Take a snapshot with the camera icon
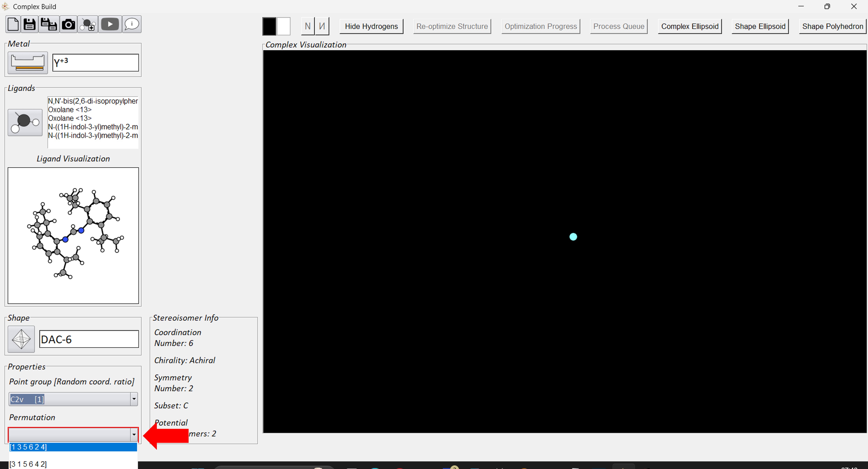This screenshot has height=469, width=868. [x=68, y=24]
